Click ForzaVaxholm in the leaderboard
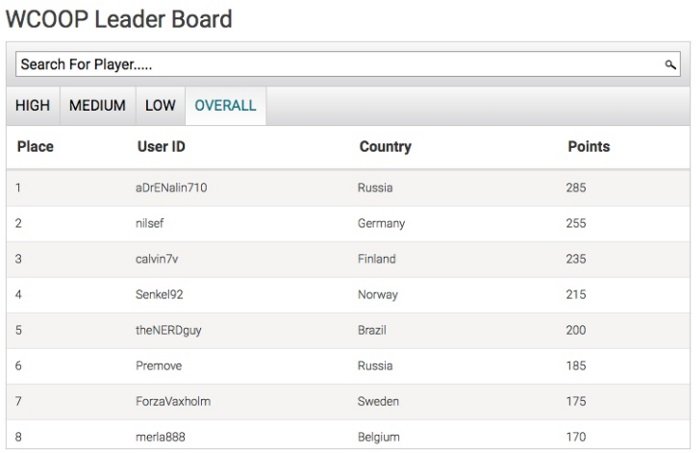The image size is (697, 453). pyautogui.click(x=173, y=402)
